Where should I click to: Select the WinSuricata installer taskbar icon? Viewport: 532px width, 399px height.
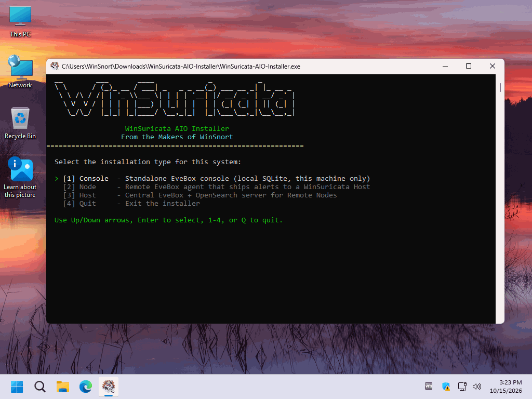[x=109, y=387]
